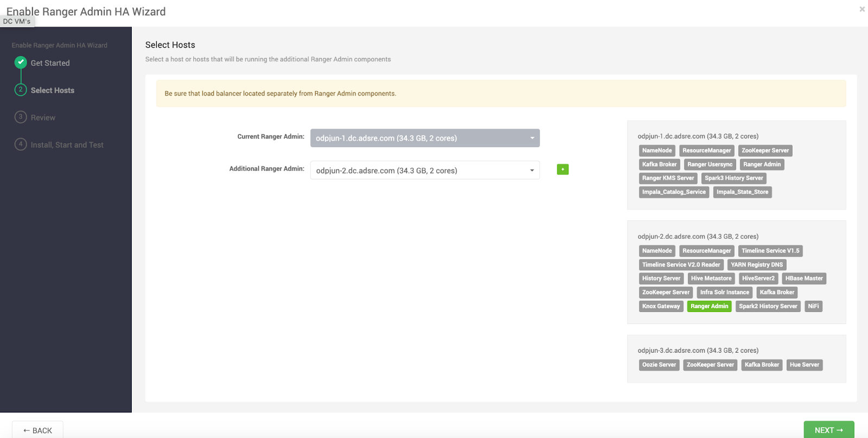This screenshot has height=438, width=868.
Task: Click the step 2 circle icon
Action: [21, 90]
